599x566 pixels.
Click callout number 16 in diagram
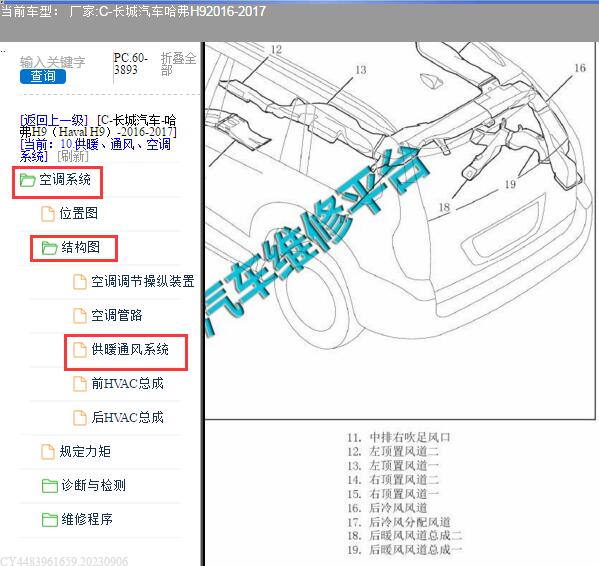(x=580, y=68)
